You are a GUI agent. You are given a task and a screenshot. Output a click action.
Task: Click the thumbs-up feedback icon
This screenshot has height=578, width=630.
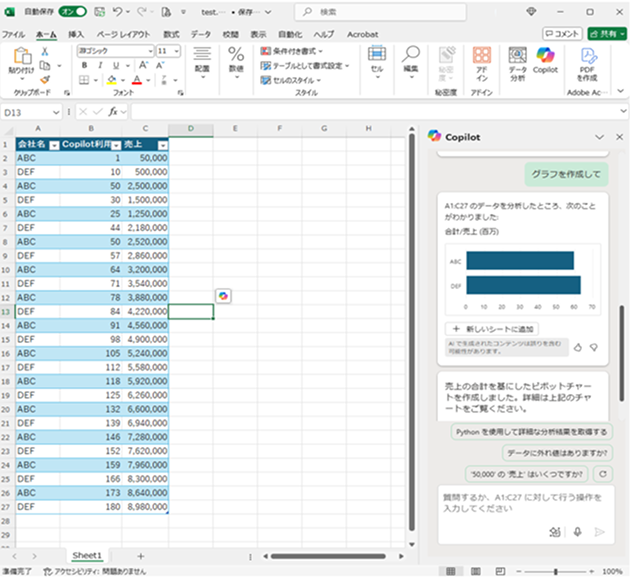click(x=577, y=347)
